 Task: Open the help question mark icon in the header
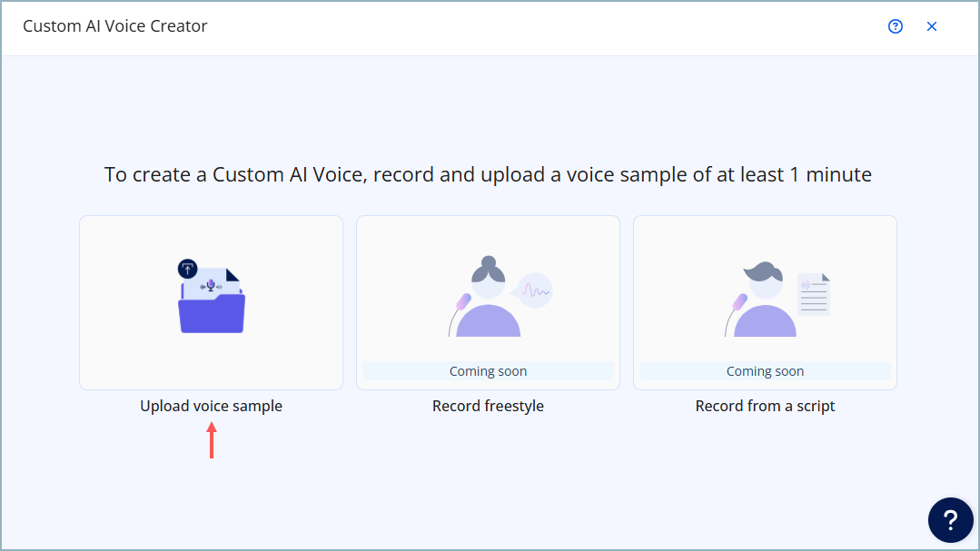click(896, 26)
